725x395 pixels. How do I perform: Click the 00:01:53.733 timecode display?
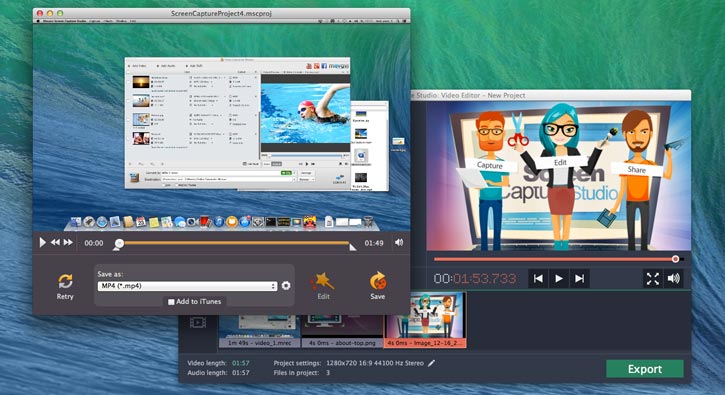click(475, 278)
